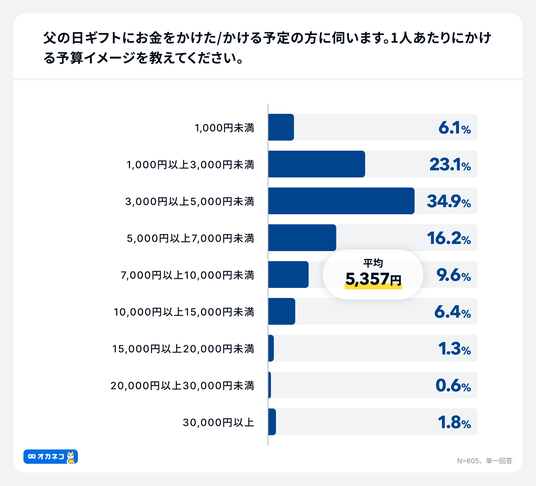Click the 1.8% value for 30,000円以上
536x486 pixels.
coord(455,422)
